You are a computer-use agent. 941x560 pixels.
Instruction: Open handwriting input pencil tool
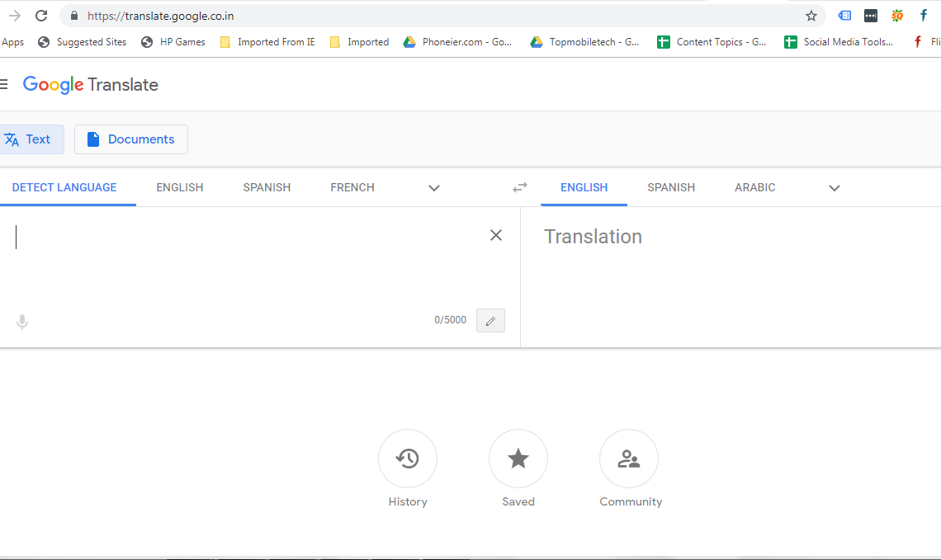click(490, 320)
